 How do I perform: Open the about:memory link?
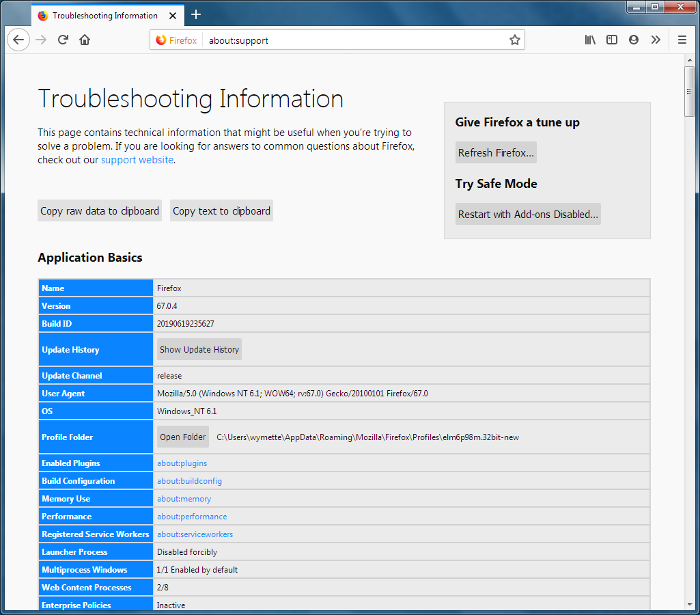pos(184,499)
